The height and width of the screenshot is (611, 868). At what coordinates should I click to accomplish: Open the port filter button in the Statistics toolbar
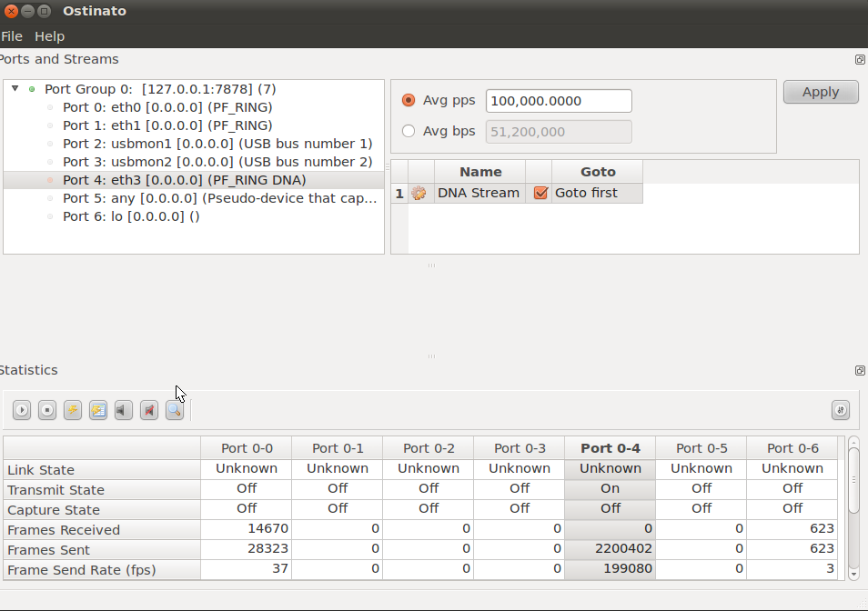click(841, 410)
